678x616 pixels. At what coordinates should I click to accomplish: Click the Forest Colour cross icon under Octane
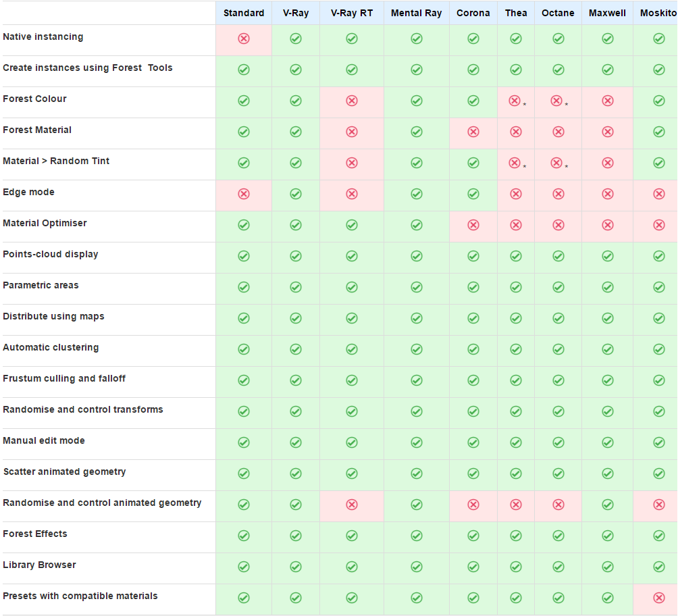click(556, 101)
